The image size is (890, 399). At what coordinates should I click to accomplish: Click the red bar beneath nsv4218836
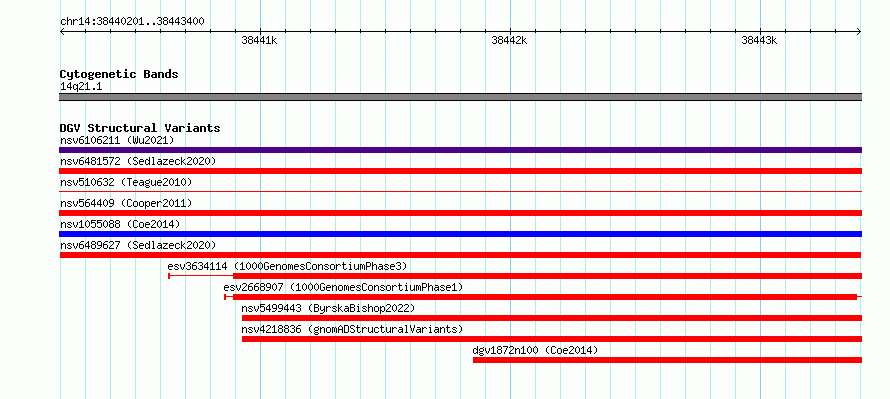click(x=552, y=339)
